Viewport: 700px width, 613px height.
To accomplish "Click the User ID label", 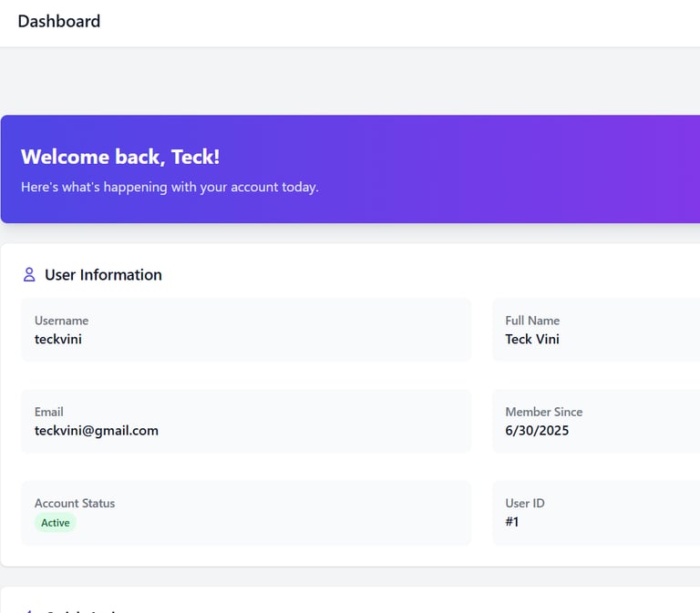I will pos(525,504).
